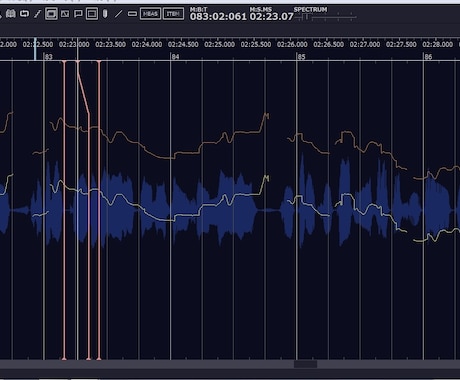460x380 pixels.
Task: Click measure marker 86 on the ruler
Action: [428, 57]
